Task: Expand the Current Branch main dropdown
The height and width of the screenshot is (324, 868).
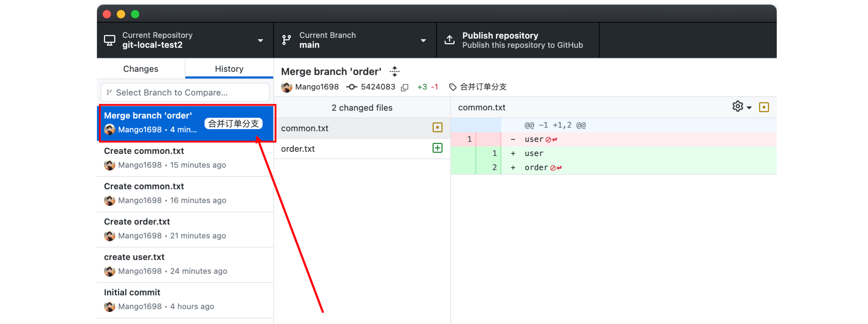Action: (x=355, y=40)
